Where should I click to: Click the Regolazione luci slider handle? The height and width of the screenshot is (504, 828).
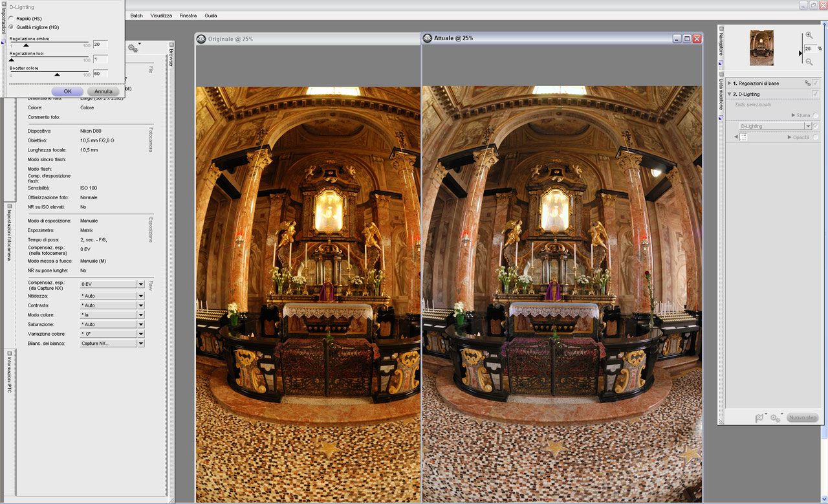[x=11, y=60]
